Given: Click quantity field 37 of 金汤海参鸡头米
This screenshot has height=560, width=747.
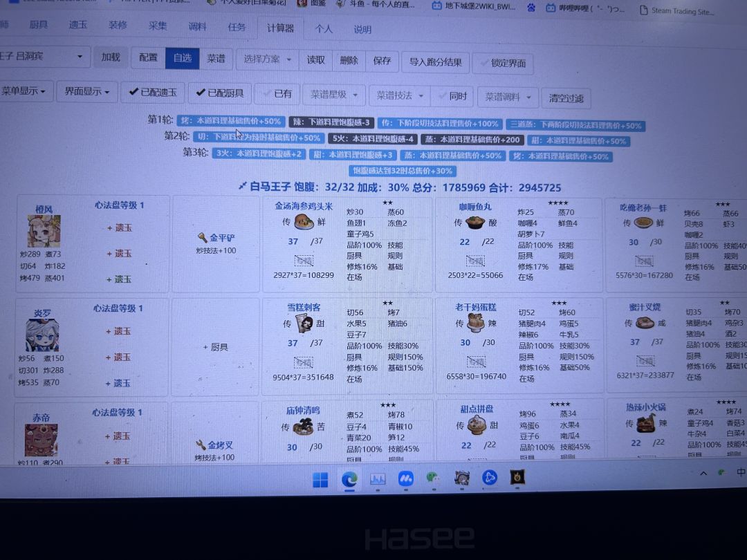Looking at the screenshot, I should click(x=293, y=241).
